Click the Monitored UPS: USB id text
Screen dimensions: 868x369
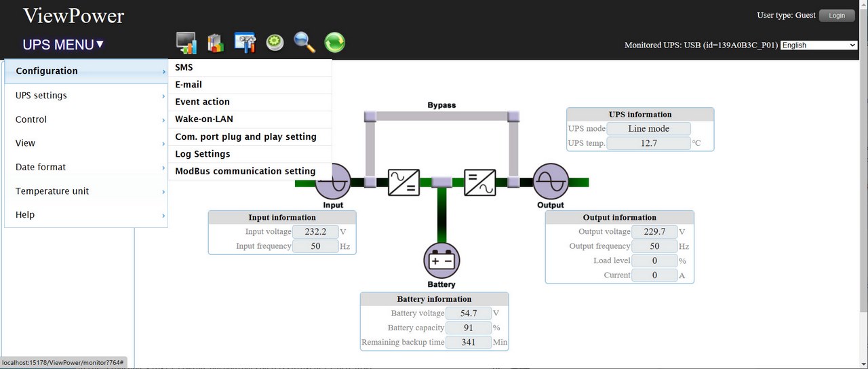pyautogui.click(x=701, y=45)
